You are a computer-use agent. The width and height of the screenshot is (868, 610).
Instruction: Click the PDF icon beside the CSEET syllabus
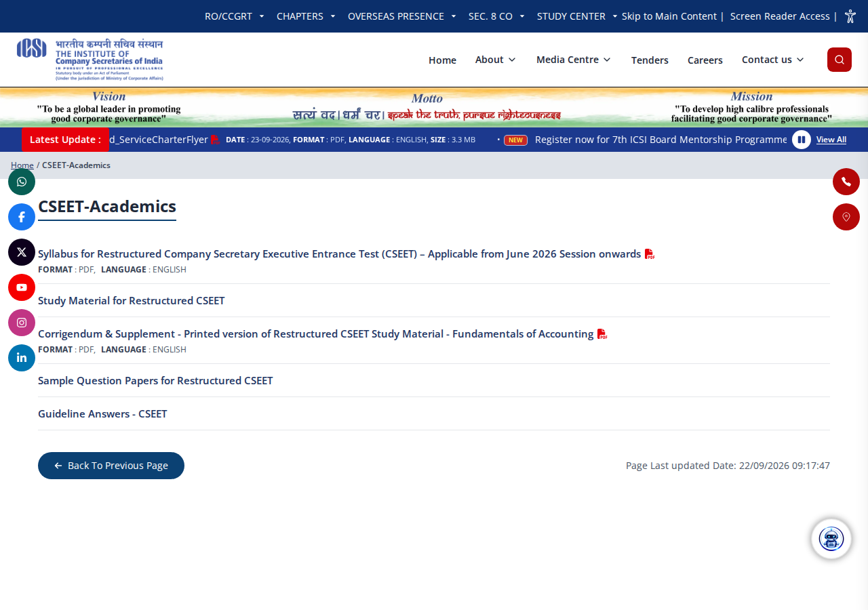(650, 254)
